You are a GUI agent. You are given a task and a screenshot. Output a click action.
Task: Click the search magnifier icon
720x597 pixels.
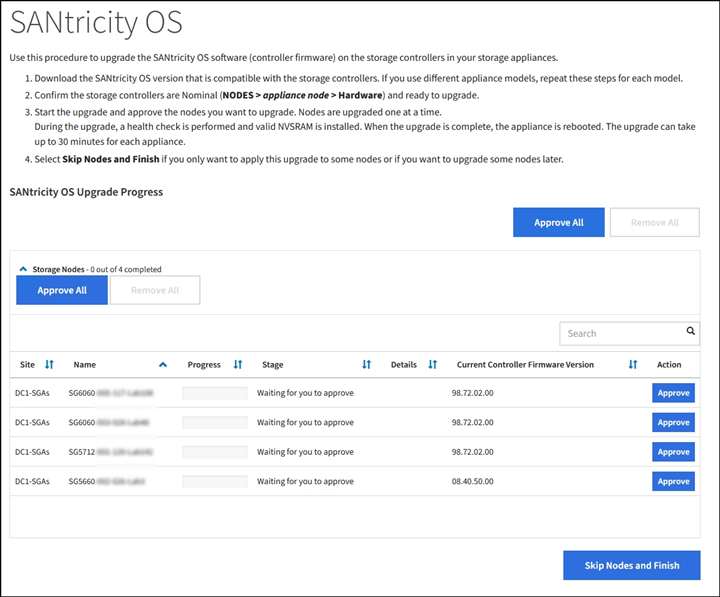pyautogui.click(x=690, y=331)
